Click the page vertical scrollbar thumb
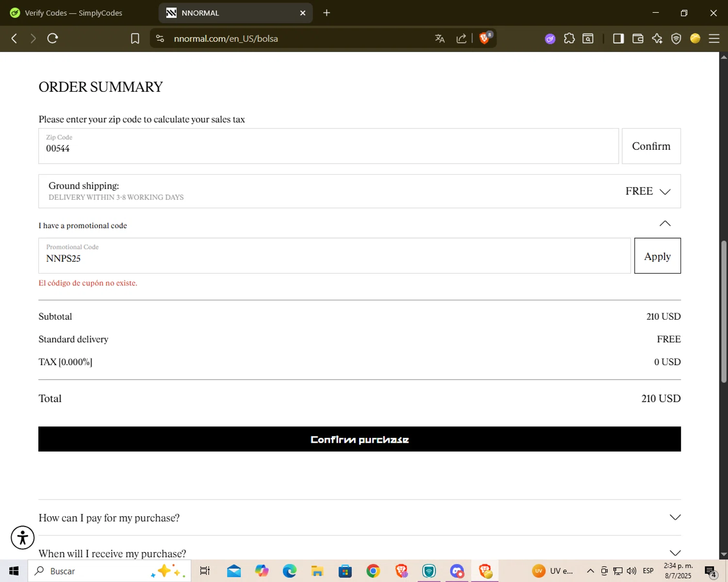The height and width of the screenshot is (582, 728). 724,311
